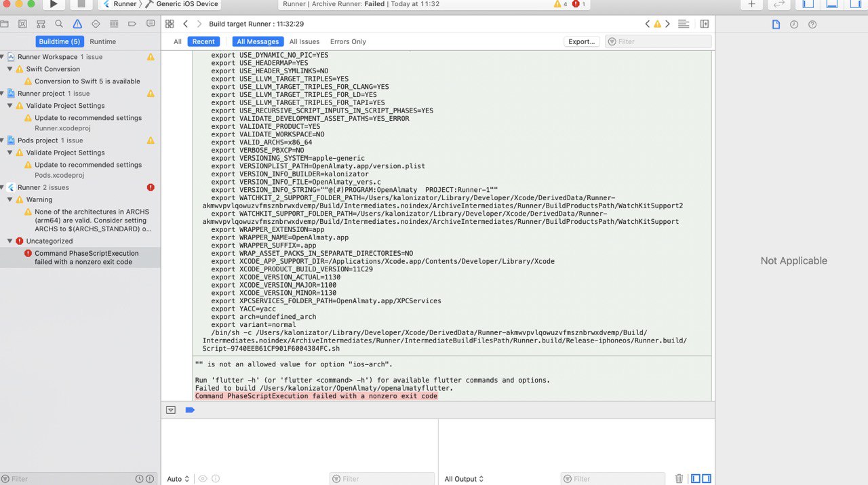
Task: Stop the running task with Stop button
Action: pyautogui.click(x=81, y=4)
